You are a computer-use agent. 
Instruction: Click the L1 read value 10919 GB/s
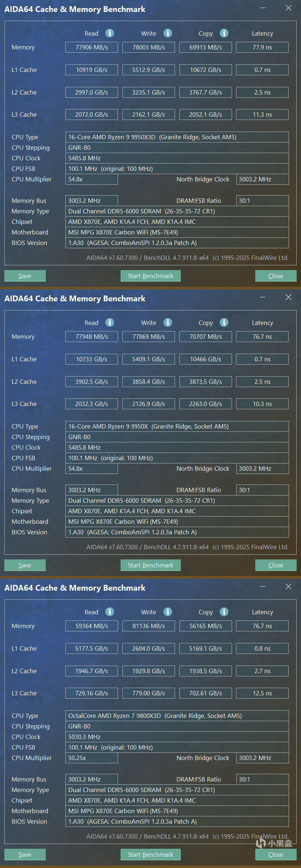tap(91, 70)
